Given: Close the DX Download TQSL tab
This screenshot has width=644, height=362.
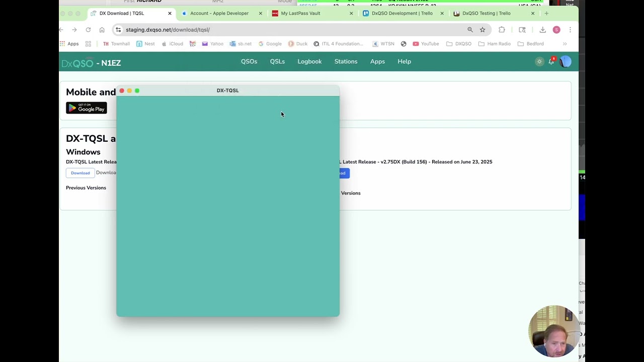Looking at the screenshot, I should [170, 14].
